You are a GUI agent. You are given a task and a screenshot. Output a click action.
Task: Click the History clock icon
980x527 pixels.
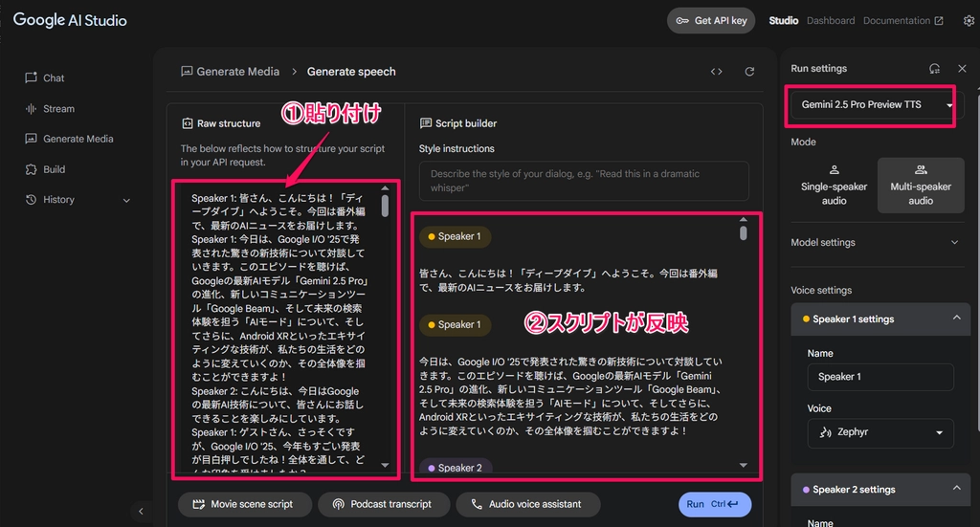[31, 200]
